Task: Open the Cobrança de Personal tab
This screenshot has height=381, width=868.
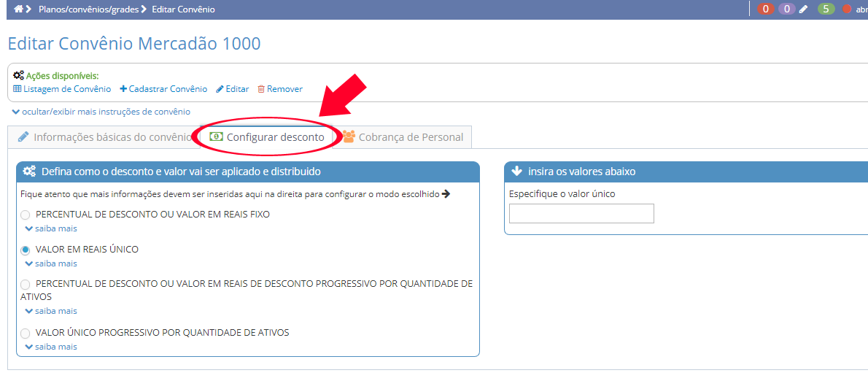Action: pyautogui.click(x=403, y=137)
